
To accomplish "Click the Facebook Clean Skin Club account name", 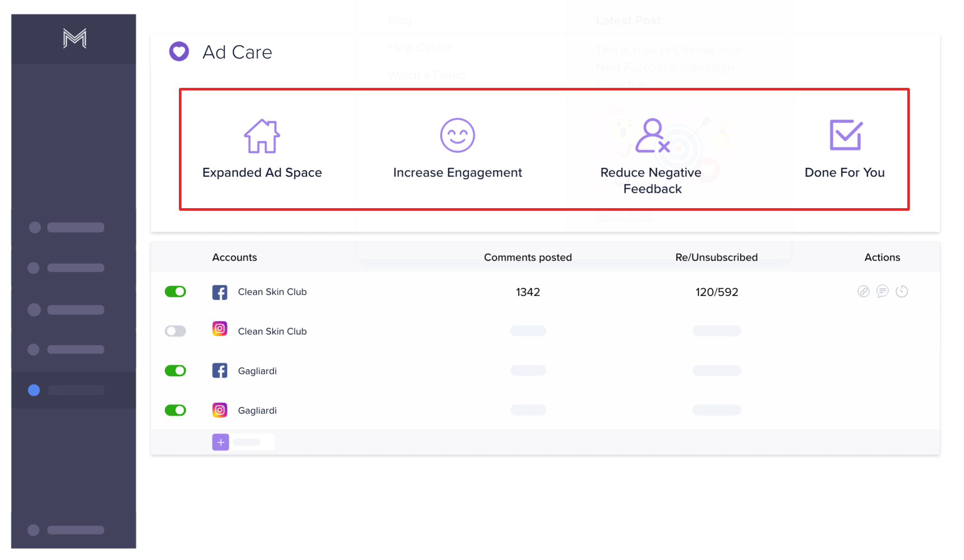I will pos(272,292).
